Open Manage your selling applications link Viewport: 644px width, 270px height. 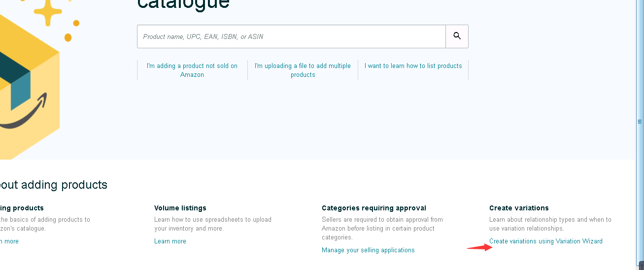point(368,250)
